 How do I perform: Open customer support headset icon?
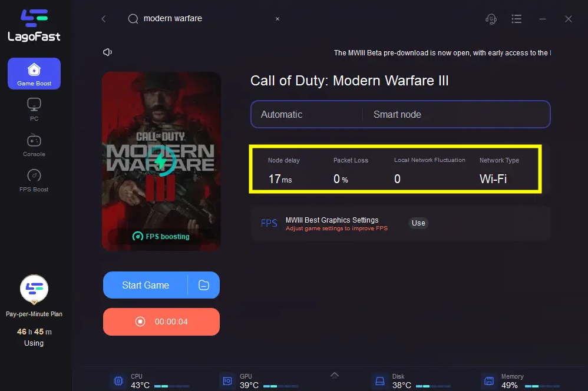point(491,19)
